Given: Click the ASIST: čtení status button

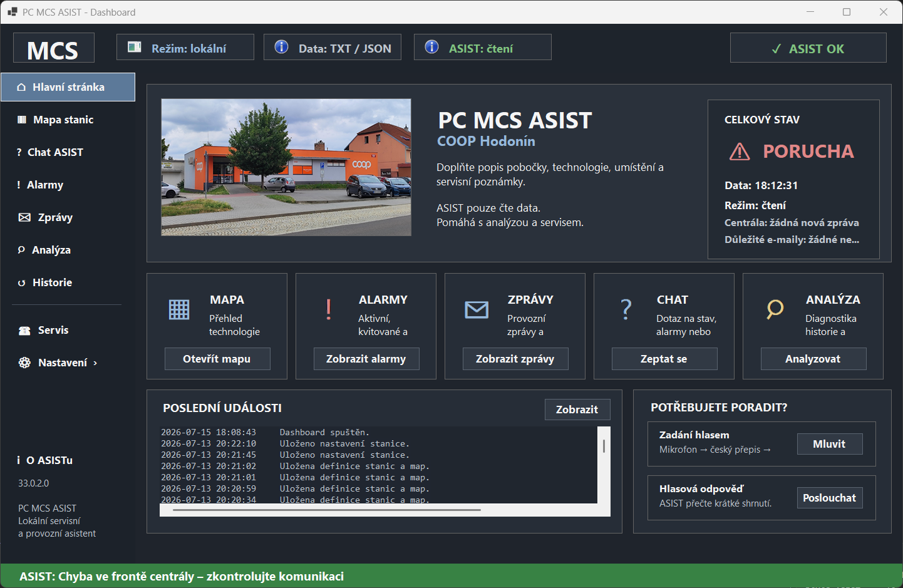Looking at the screenshot, I should 483,48.
